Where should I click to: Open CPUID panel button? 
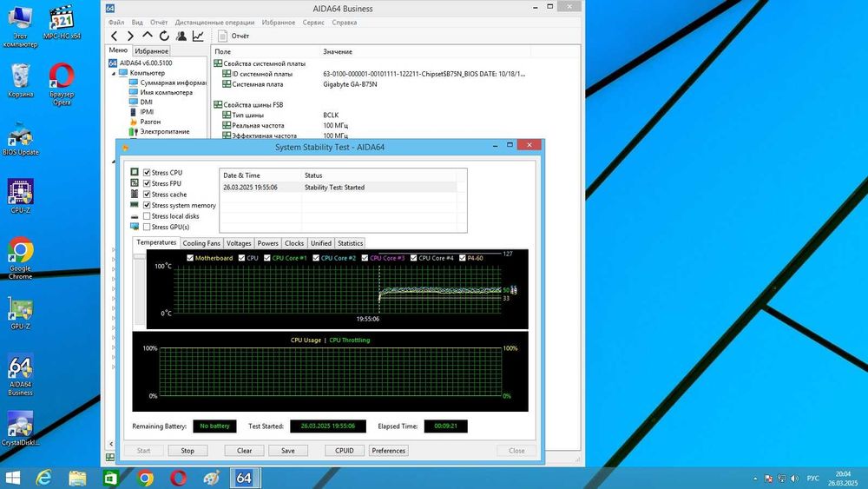pos(345,451)
